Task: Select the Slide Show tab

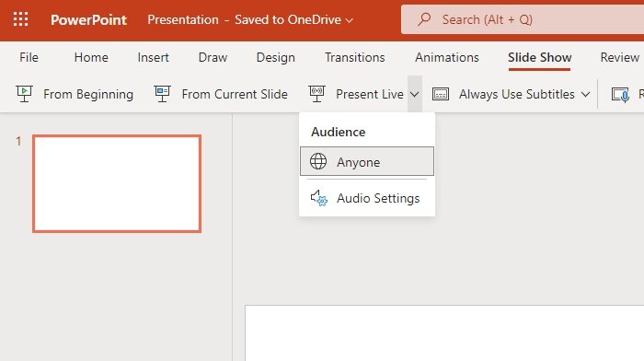Action: pos(540,57)
